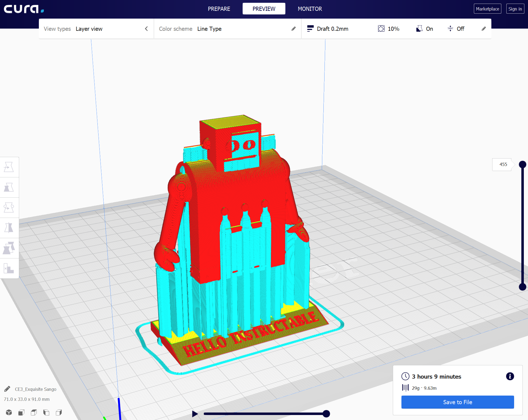Select the Support Blocker tool
The width and height of the screenshot is (528, 420).
click(x=9, y=268)
